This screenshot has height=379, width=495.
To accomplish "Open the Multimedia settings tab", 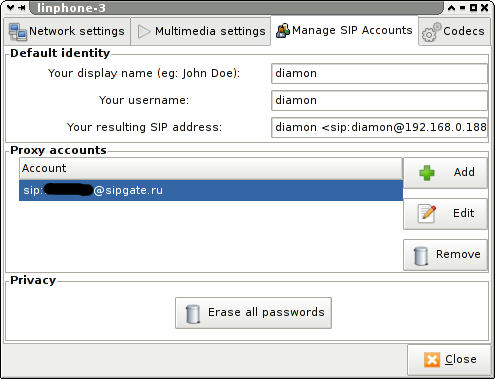I will coord(201,31).
